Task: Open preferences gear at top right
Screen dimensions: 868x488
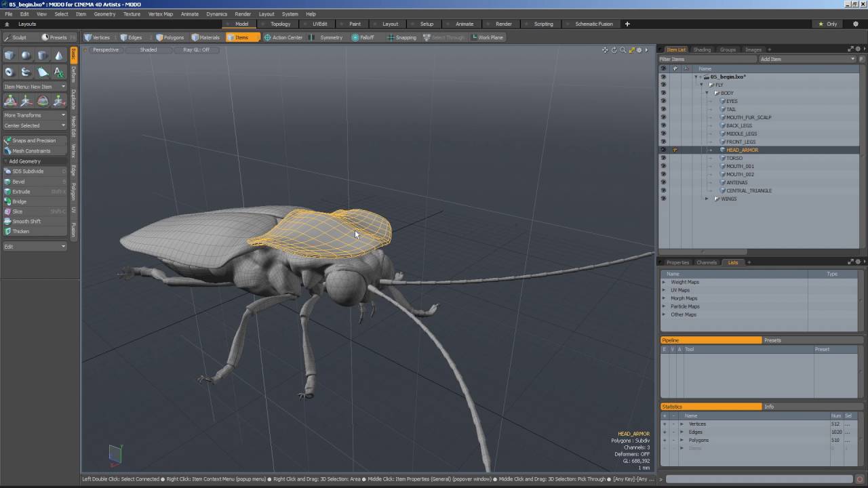Action: coord(855,24)
